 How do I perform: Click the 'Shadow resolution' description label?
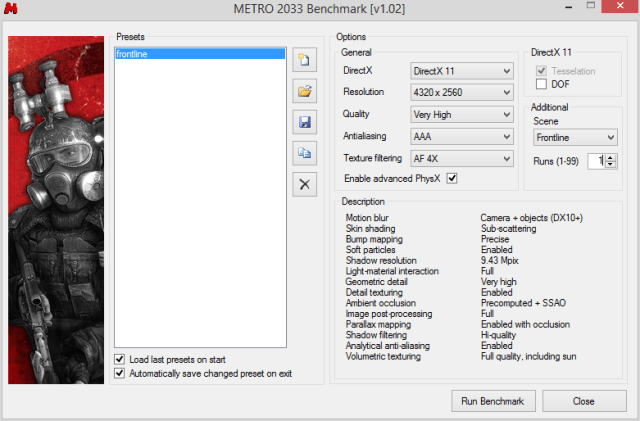pos(381,261)
